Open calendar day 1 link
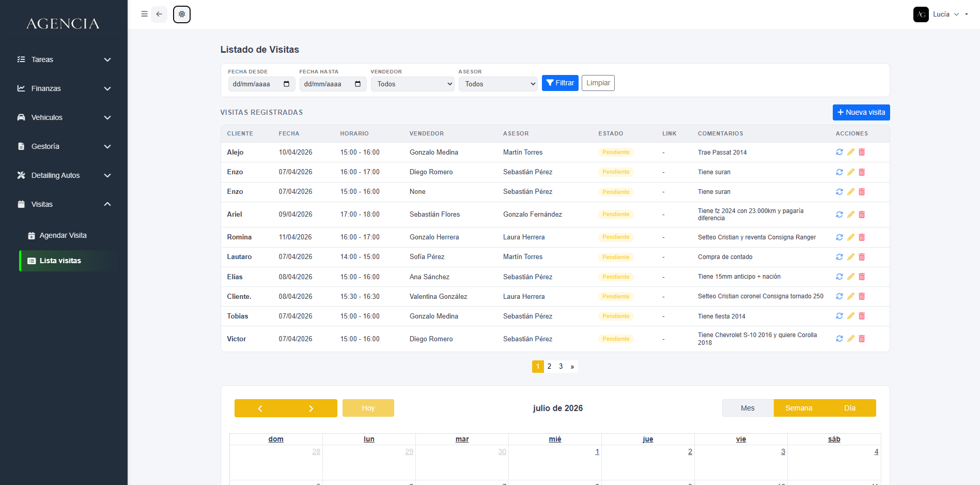 pos(597,451)
